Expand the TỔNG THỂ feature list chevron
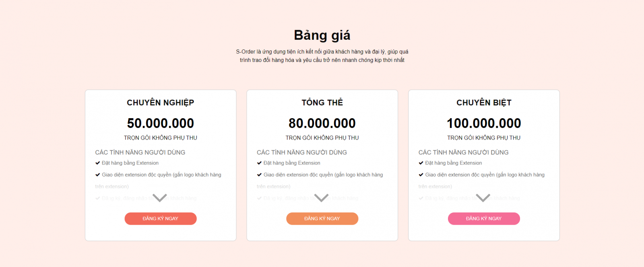Screen dimensions: 644x267 point(321,197)
